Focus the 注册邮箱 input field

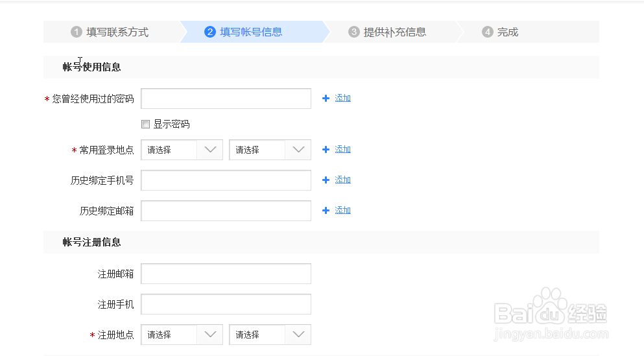(x=226, y=274)
